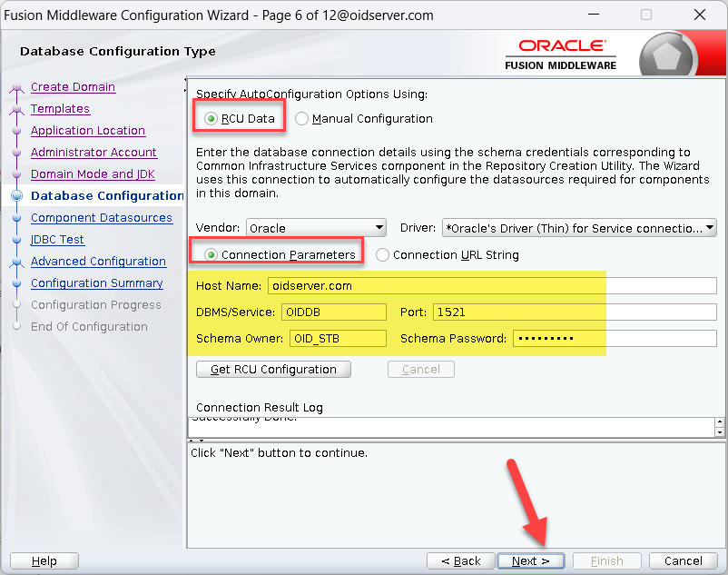
Task: Select Connection Parameters radio button
Action: point(212,255)
